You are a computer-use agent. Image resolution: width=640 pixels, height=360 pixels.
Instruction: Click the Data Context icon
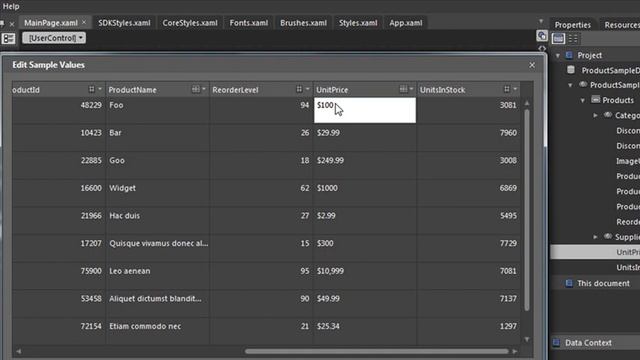pos(556,343)
